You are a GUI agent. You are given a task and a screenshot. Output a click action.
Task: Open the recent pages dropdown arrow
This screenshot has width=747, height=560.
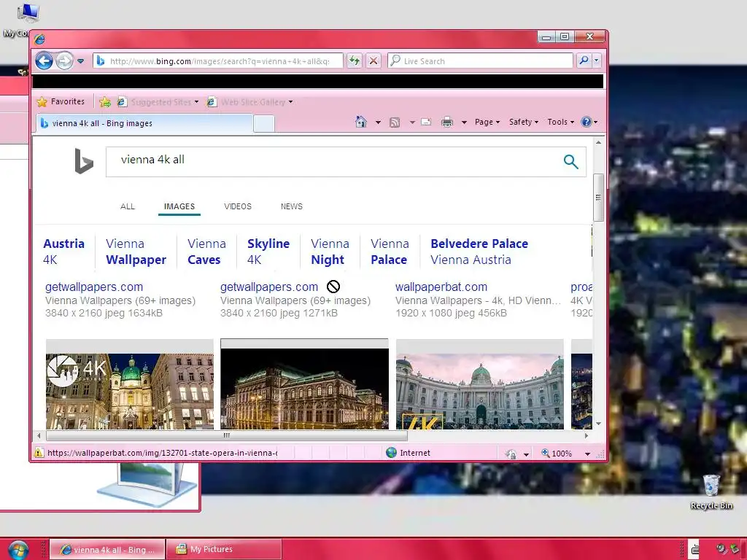[80, 61]
